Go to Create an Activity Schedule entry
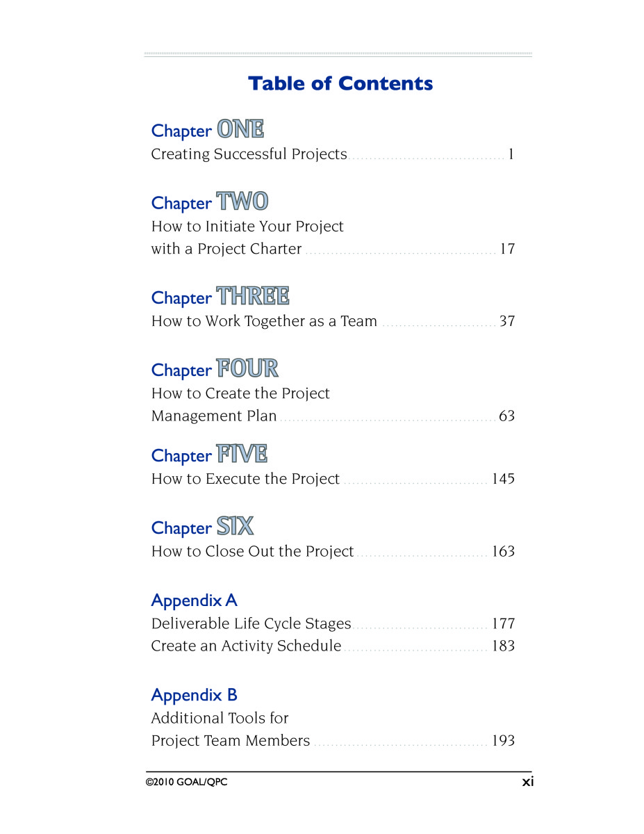This screenshot has height=834, width=644. click(333, 646)
